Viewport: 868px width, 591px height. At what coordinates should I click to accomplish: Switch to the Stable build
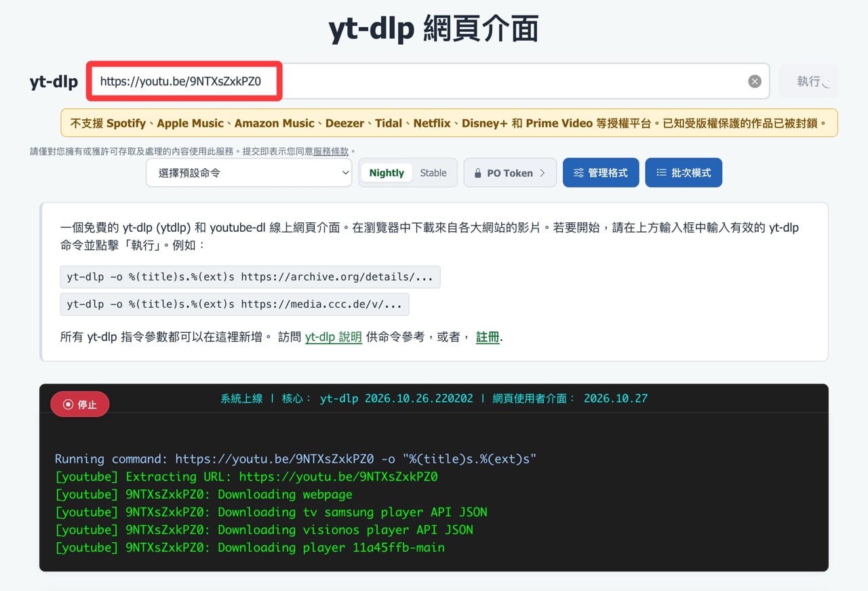(x=433, y=173)
